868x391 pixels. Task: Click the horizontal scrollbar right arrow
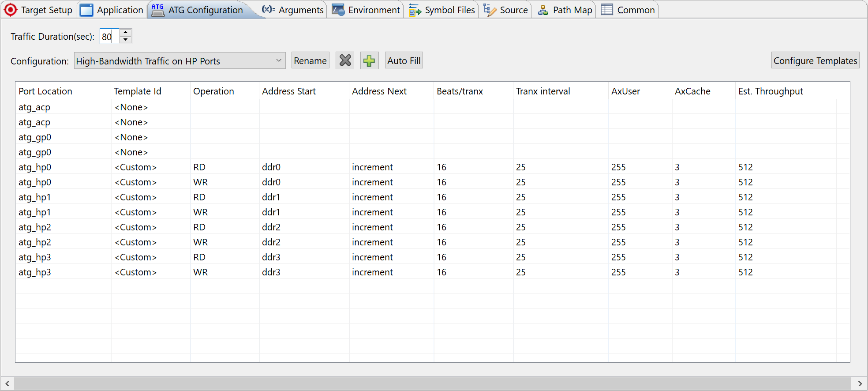tap(860, 383)
